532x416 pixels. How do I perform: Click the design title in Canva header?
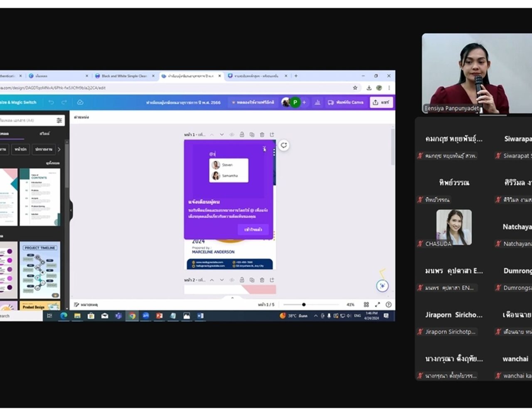pyautogui.click(x=183, y=102)
